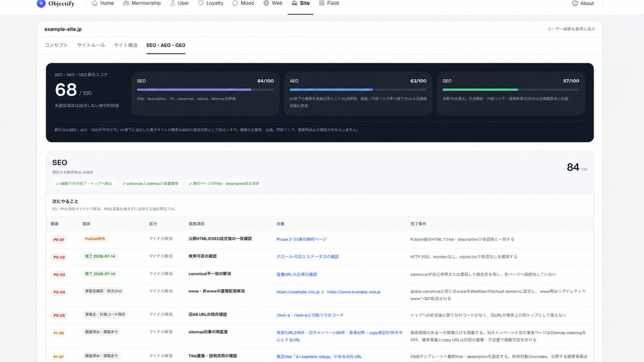Image resolution: width=644 pixels, height=362 pixels.
Task: Click the User person icon
Action: point(173,3)
